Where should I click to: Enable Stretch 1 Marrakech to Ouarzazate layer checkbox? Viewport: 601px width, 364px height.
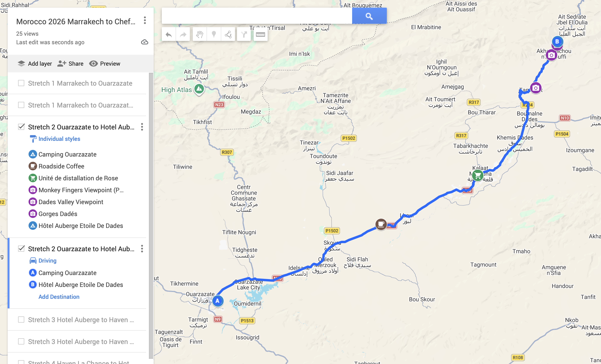(x=21, y=83)
